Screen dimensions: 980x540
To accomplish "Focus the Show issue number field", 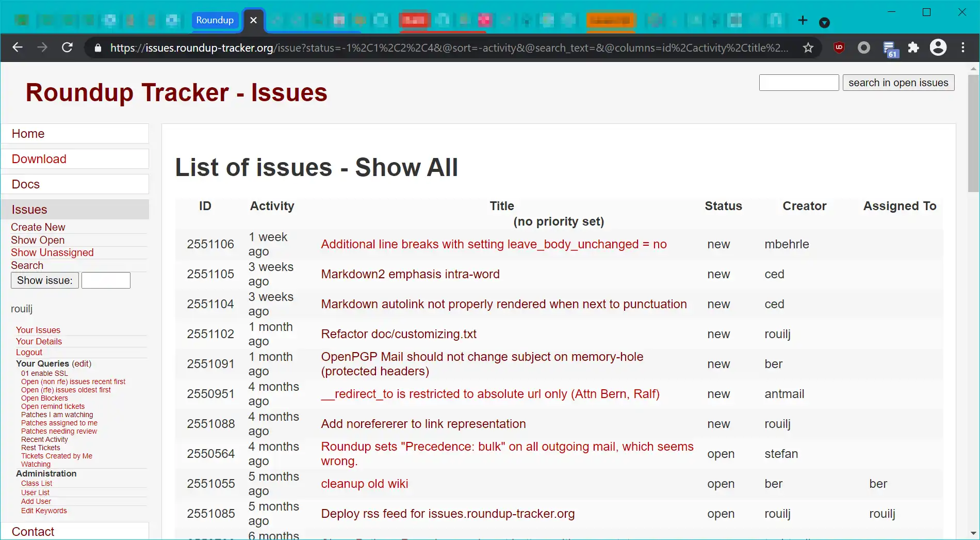I will click(x=106, y=280).
